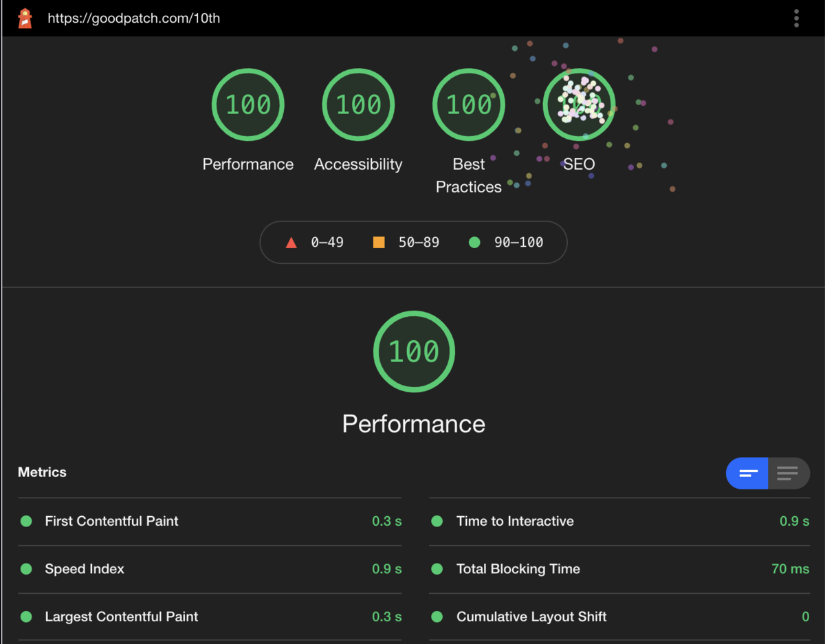Click the Lighthouse logo icon
Image resolution: width=825 pixels, height=644 pixels.
(25, 18)
